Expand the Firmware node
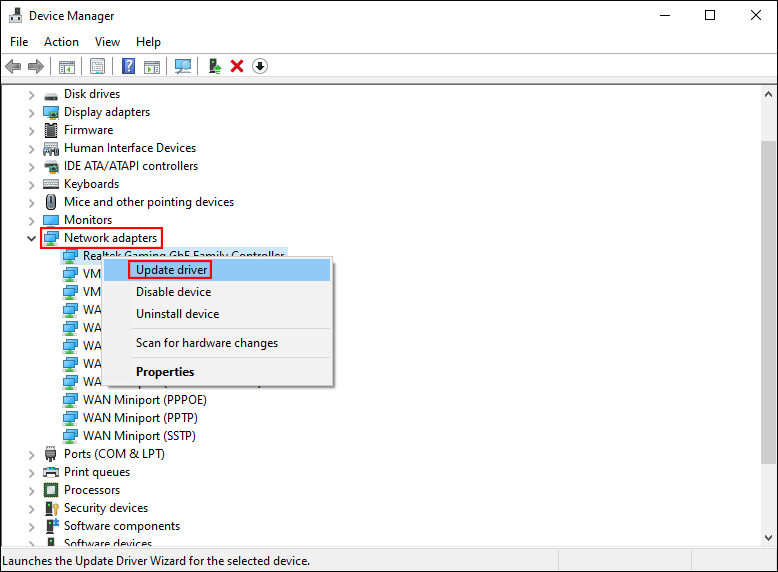778x572 pixels. (x=31, y=131)
